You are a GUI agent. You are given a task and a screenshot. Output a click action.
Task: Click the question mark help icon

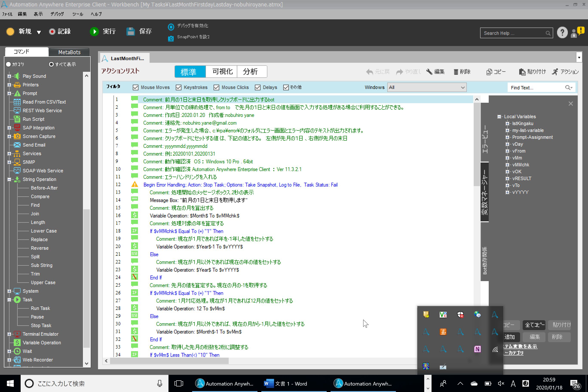pos(562,33)
